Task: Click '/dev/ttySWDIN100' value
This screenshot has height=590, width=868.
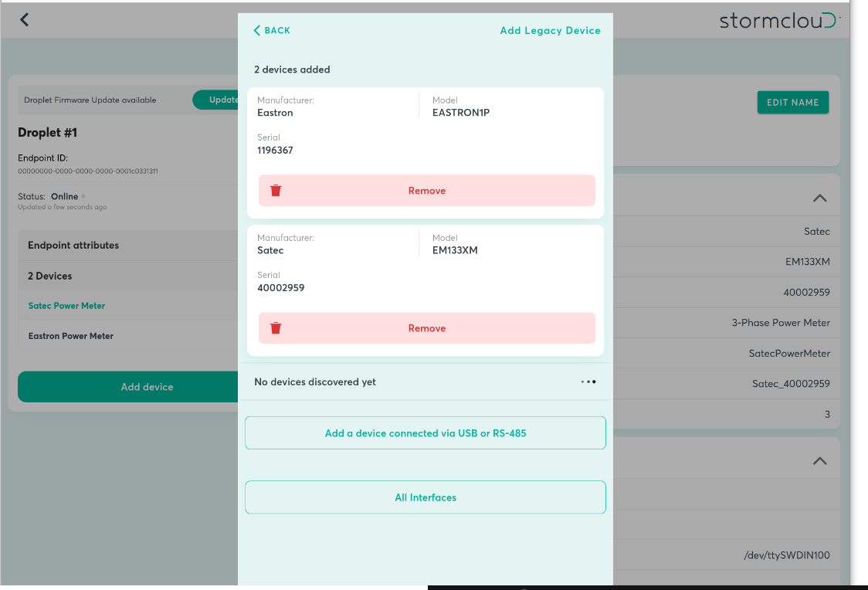Action: click(x=787, y=555)
